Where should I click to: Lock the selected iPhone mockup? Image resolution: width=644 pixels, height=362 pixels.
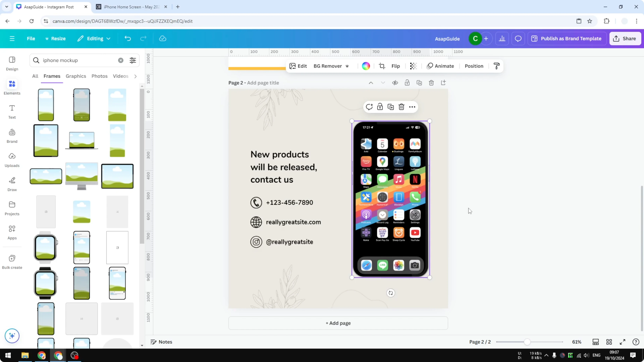pyautogui.click(x=380, y=107)
